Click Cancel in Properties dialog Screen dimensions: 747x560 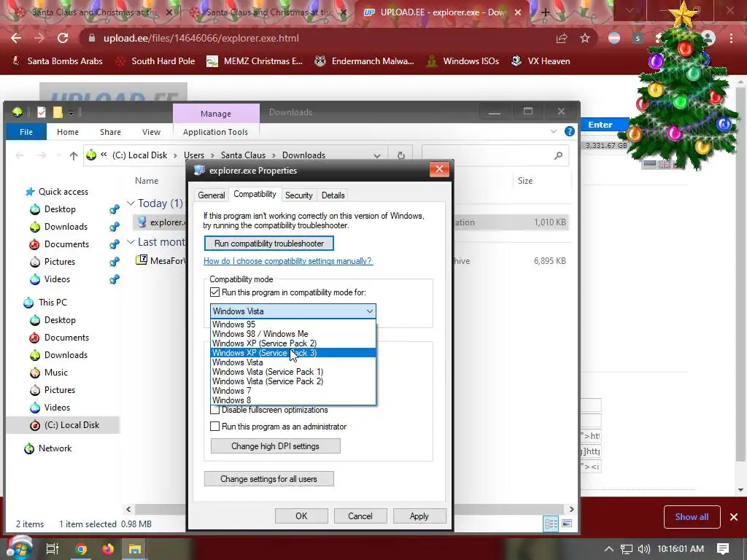tap(360, 516)
